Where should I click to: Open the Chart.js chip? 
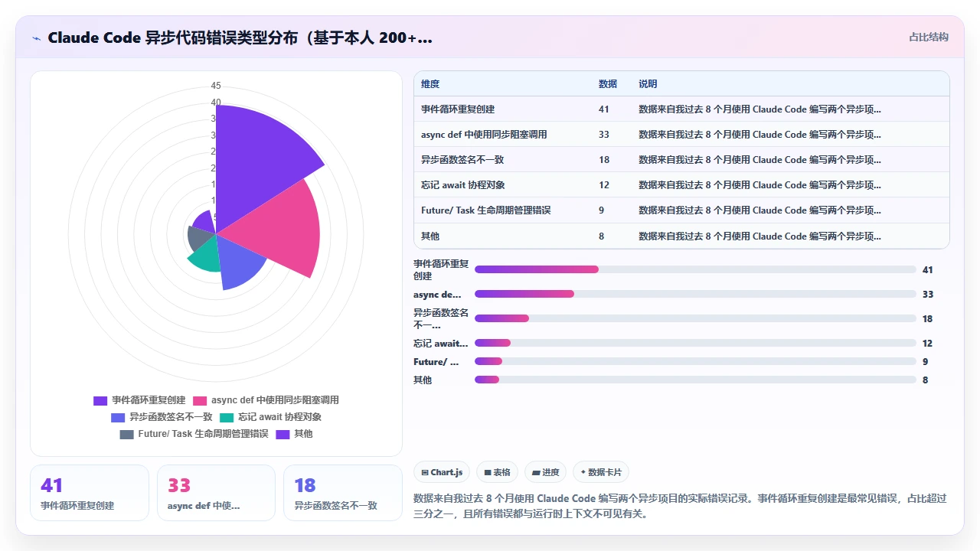coord(443,472)
